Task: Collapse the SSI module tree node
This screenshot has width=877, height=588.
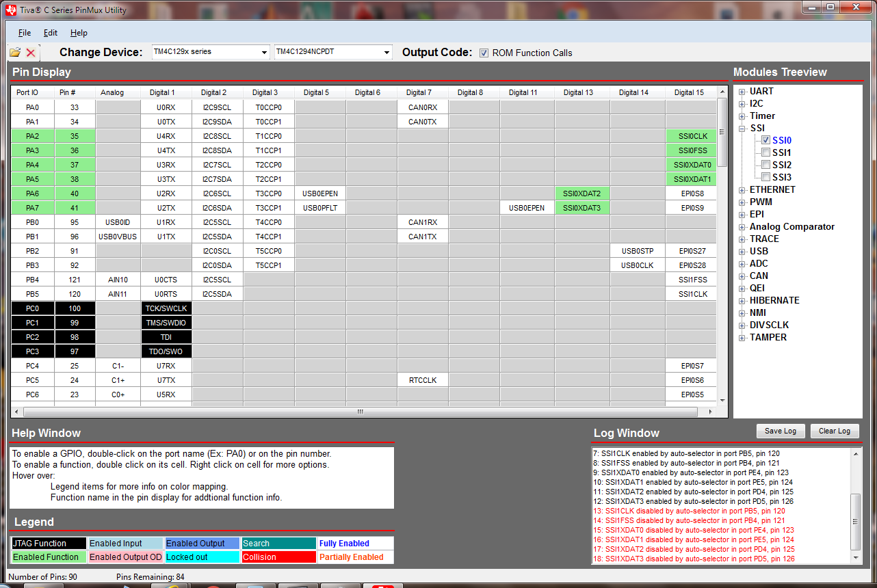Action: [742, 128]
